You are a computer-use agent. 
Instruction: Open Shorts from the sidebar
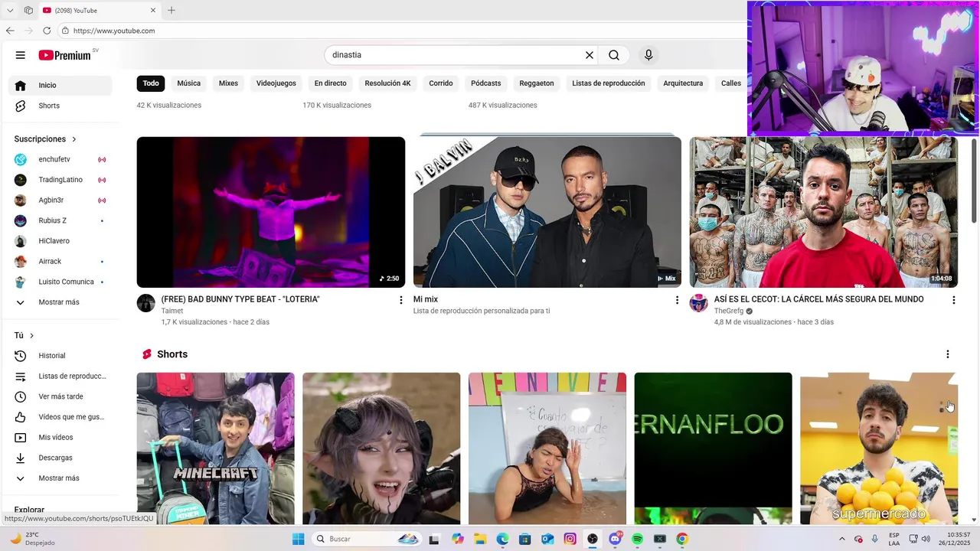(60, 106)
